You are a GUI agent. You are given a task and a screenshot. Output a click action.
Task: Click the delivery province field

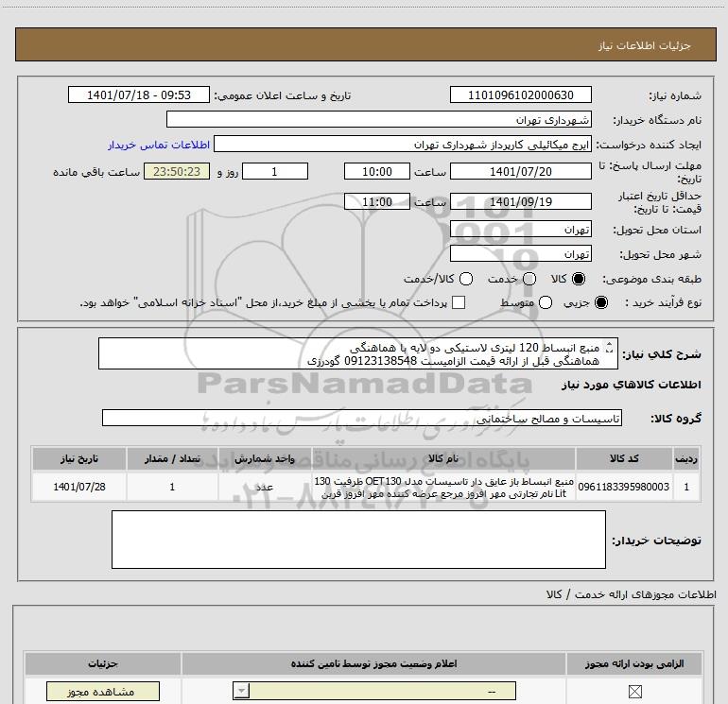click(x=520, y=230)
